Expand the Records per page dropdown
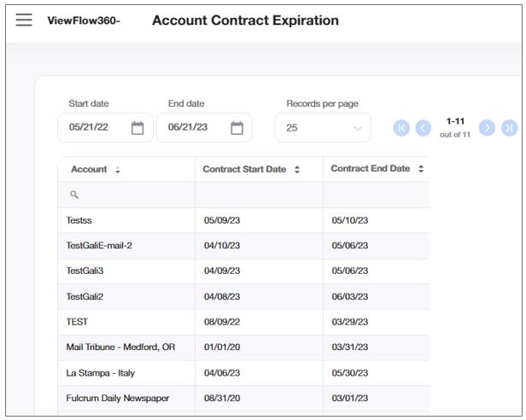 coord(323,128)
